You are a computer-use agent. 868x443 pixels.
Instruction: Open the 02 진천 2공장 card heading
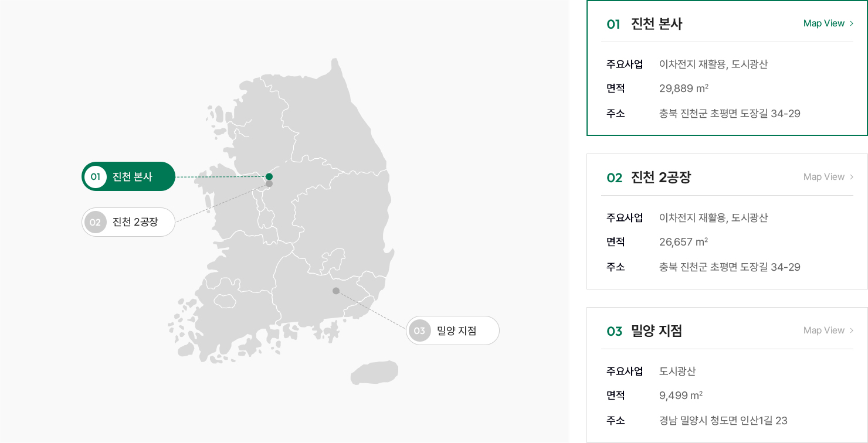649,178
